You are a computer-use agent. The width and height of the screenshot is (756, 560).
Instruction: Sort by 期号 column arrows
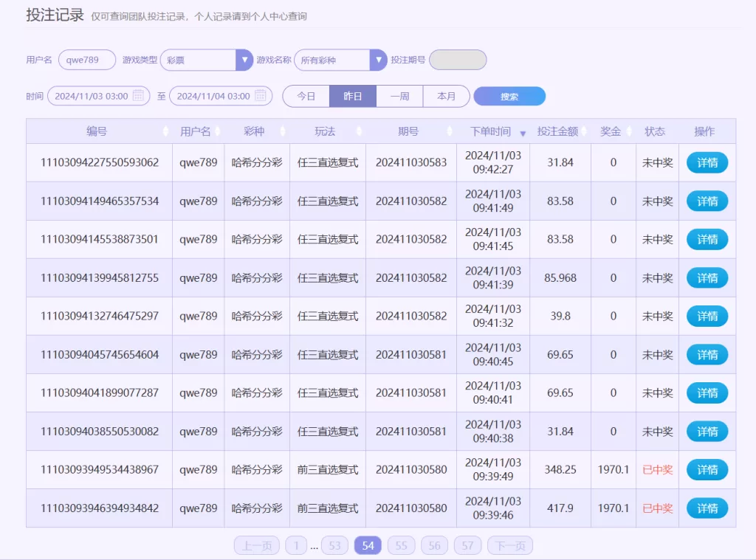tap(450, 131)
